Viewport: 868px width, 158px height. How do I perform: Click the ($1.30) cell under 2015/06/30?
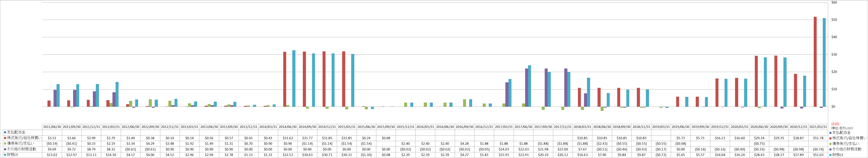(x=366, y=155)
